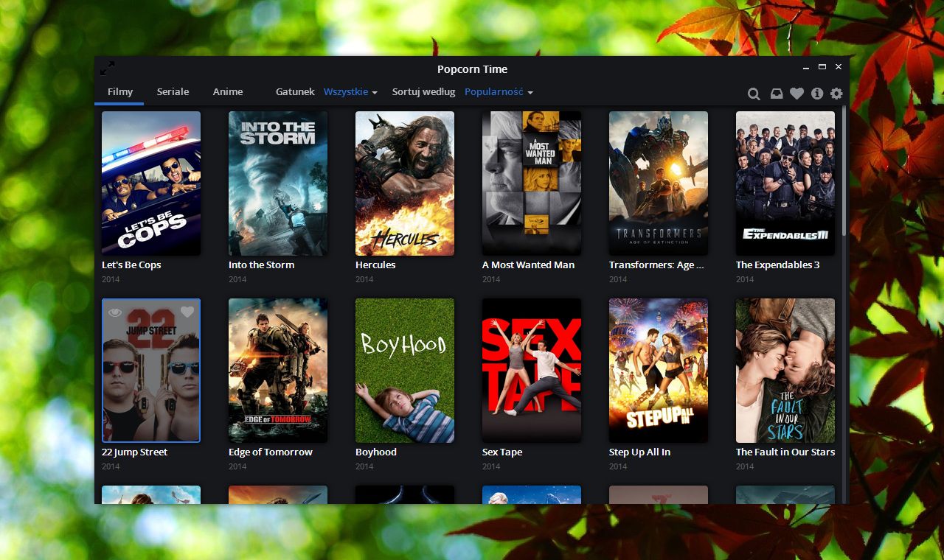The image size is (944, 560).
Task: Toggle fullscreen with the expand arrows icon
Action: click(108, 68)
